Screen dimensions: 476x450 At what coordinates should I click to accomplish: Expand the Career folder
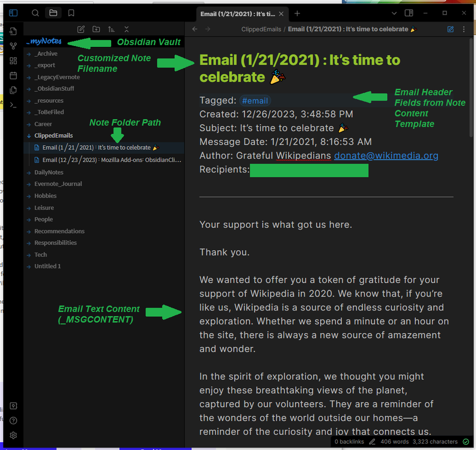(43, 124)
